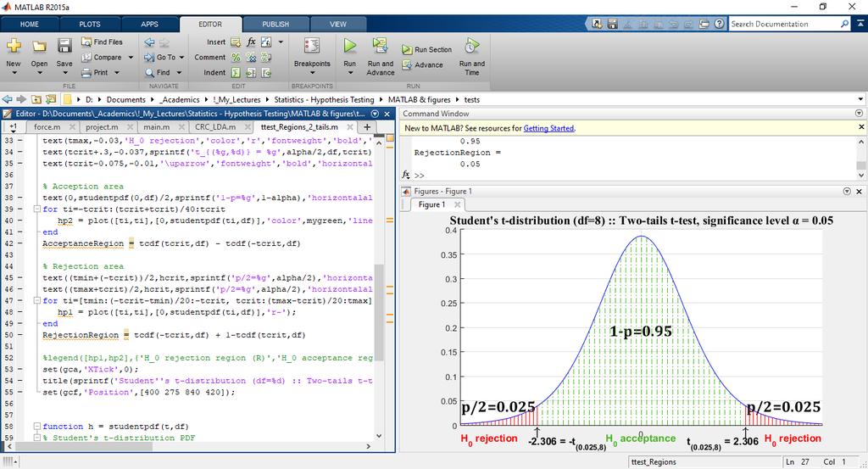868x469 pixels.
Task: Click the Statistics - Hypothesis Testing path segment
Action: pos(324,100)
